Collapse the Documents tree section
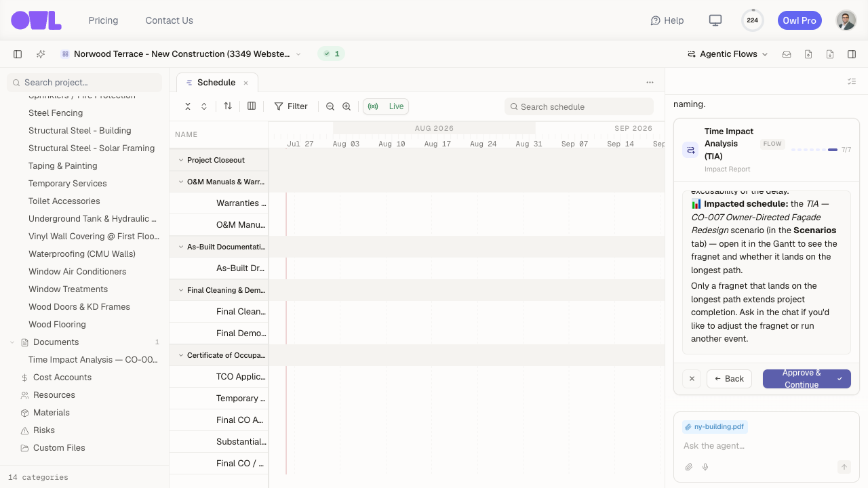This screenshot has width=868, height=488. (12, 342)
